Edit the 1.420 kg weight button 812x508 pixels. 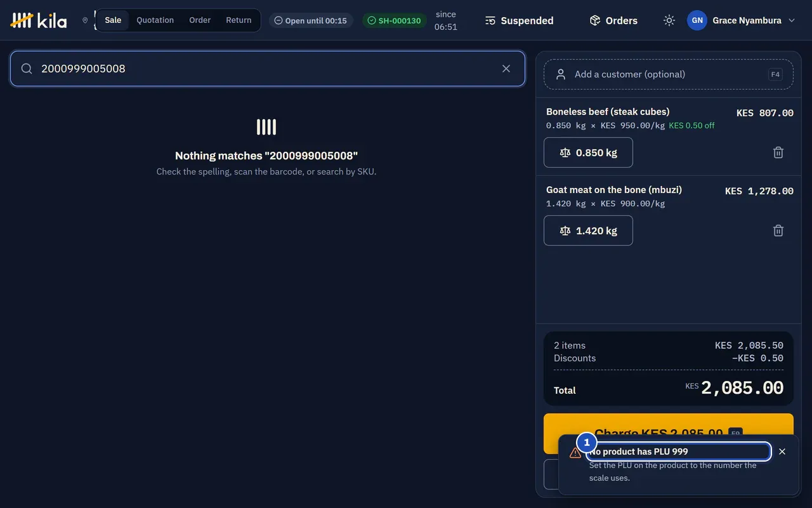point(588,231)
